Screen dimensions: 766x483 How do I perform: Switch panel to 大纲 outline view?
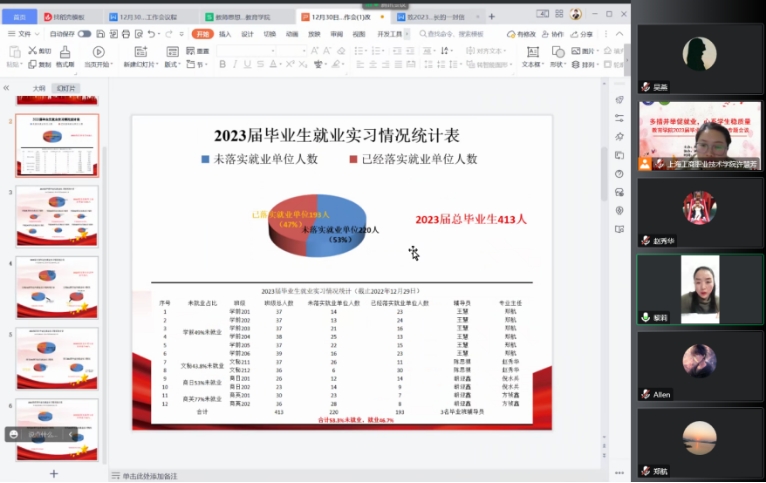pyautogui.click(x=39, y=88)
